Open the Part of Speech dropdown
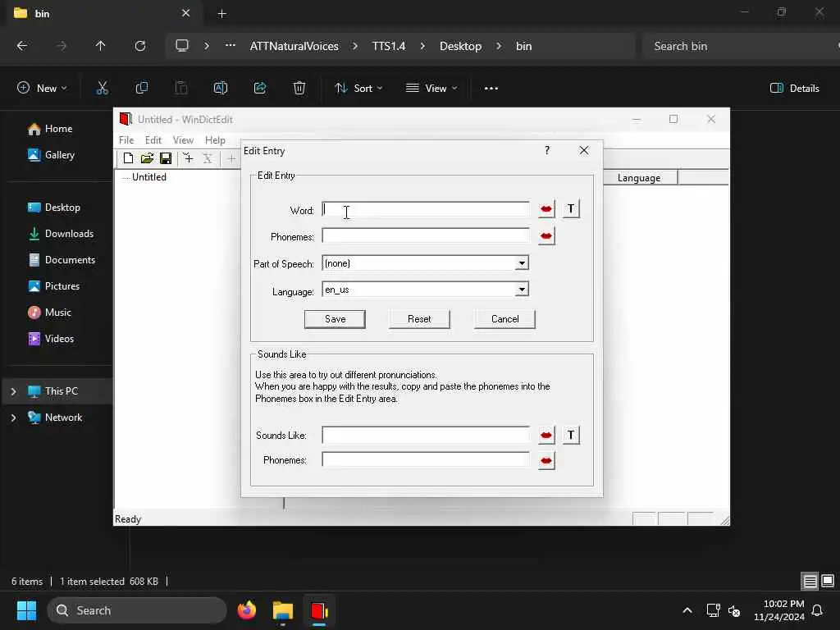The height and width of the screenshot is (630, 840). pos(522,263)
